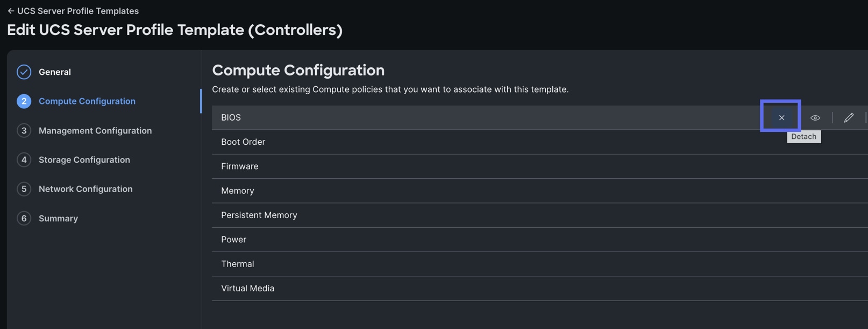Click the Thermal policy row

point(376,263)
